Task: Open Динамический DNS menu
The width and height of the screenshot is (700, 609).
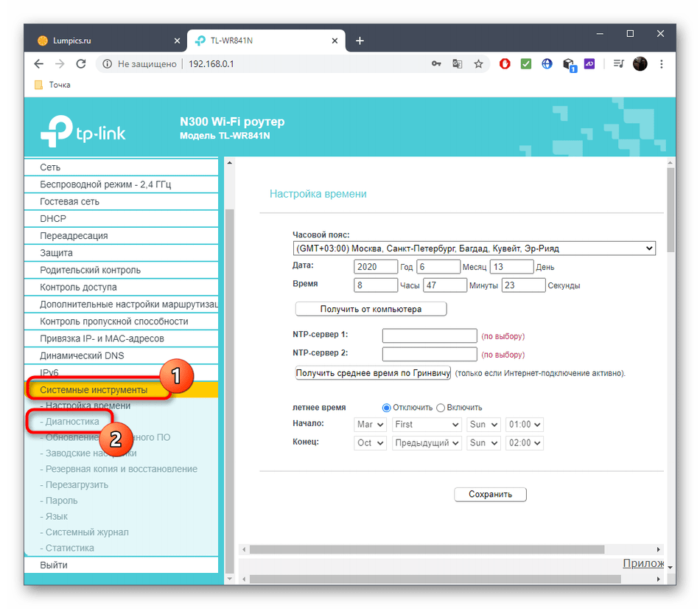Action: [x=121, y=355]
